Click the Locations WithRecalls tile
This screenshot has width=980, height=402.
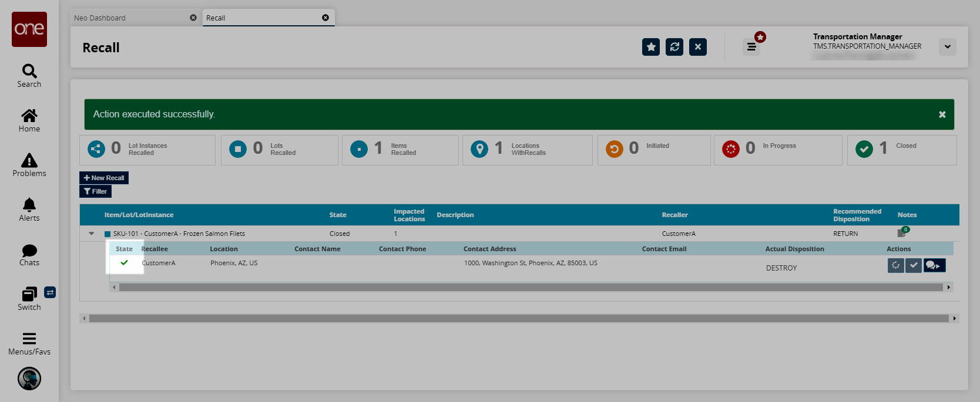528,150
